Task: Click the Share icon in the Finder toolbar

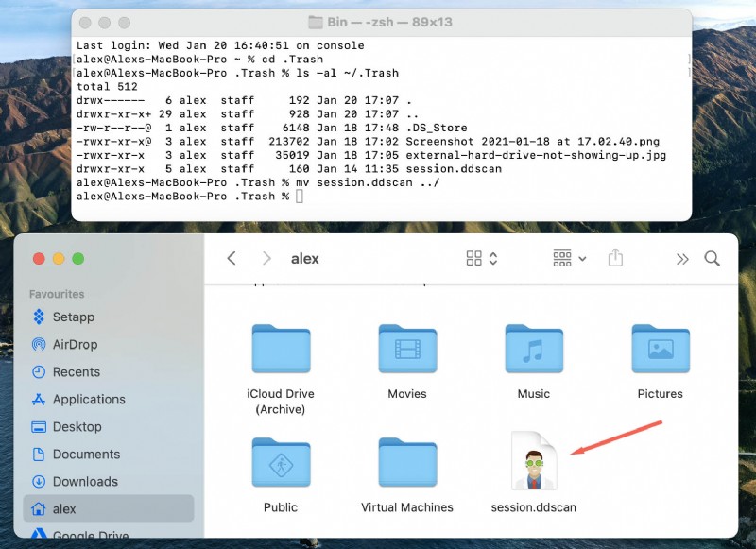Action: pyautogui.click(x=615, y=257)
